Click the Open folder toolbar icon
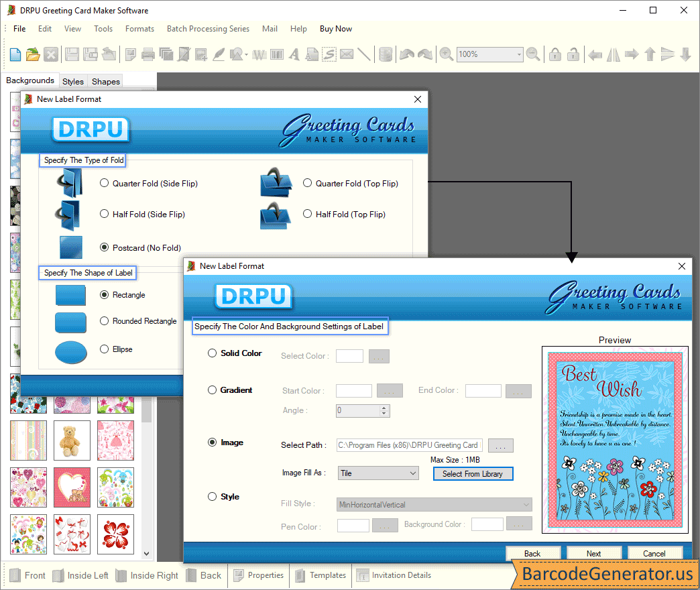The height and width of the screenshot is (590, 700). (x=33, y=54)
